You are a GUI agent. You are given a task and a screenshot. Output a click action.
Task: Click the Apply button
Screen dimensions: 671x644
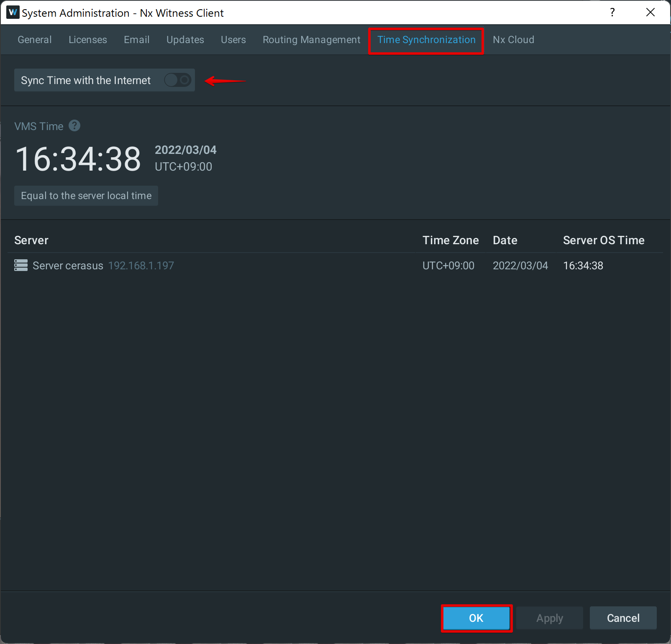pos(550,618)
